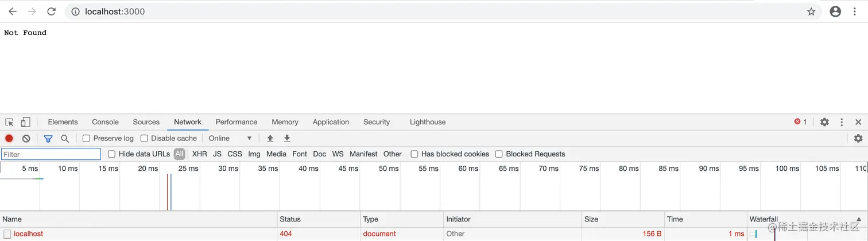
Task: Open the Performance tab
Action: pyautogui.click(x=236, y=122)
